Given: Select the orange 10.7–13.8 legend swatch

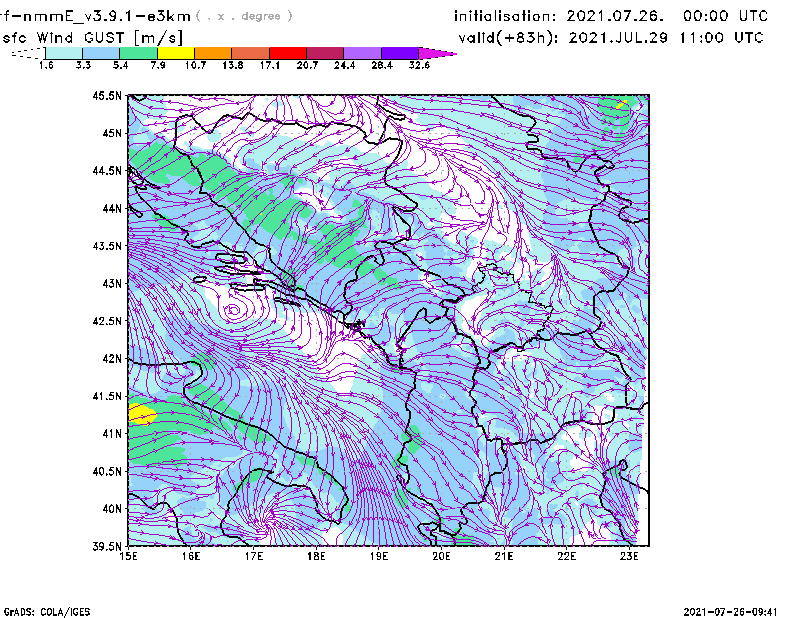Looking at the screenshot, I should pos(213,53).
